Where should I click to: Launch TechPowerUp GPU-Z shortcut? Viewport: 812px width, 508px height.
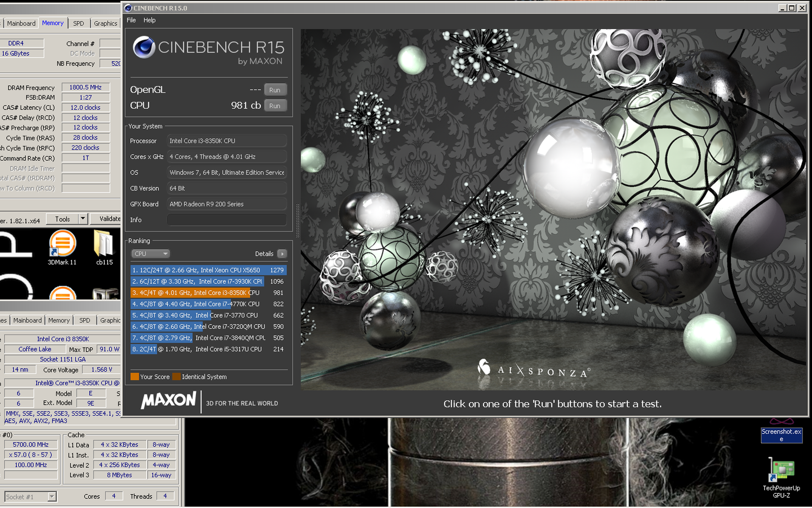pos(781,477)
